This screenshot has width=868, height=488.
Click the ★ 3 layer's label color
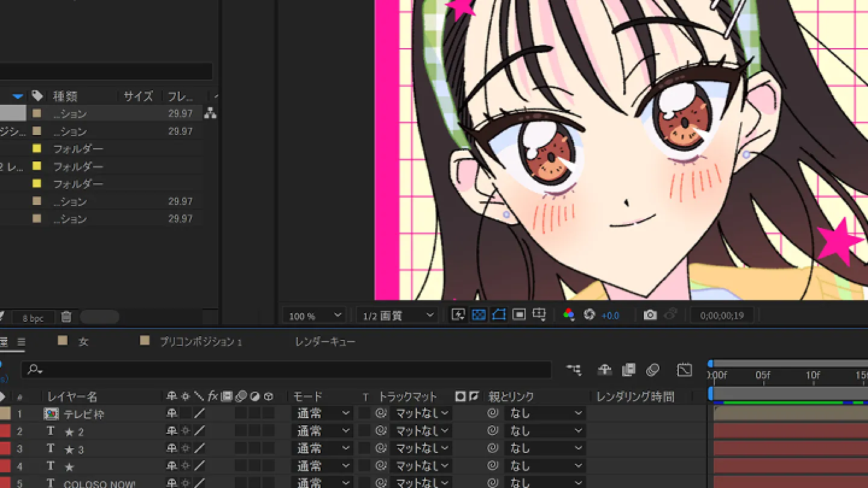point(5,449)
